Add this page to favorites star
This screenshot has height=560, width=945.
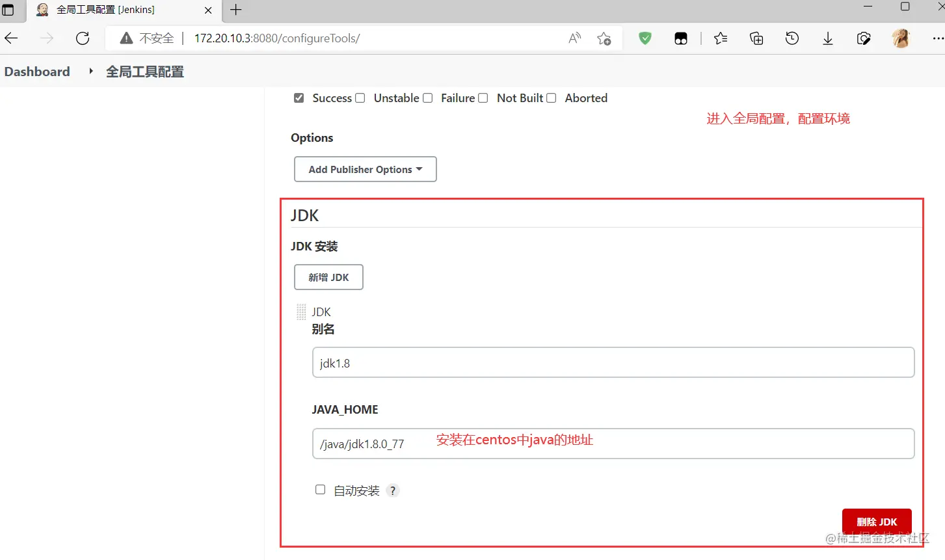(x=604, y=38)
